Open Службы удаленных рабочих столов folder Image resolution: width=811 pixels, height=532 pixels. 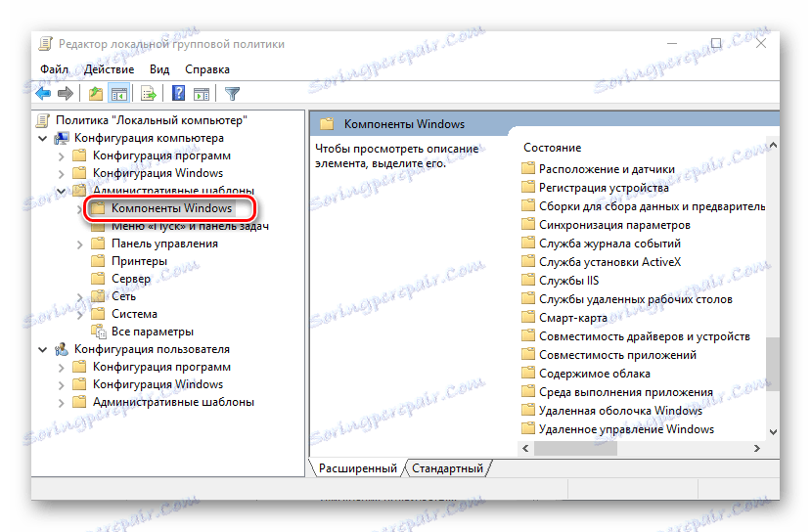click(636, 299)
